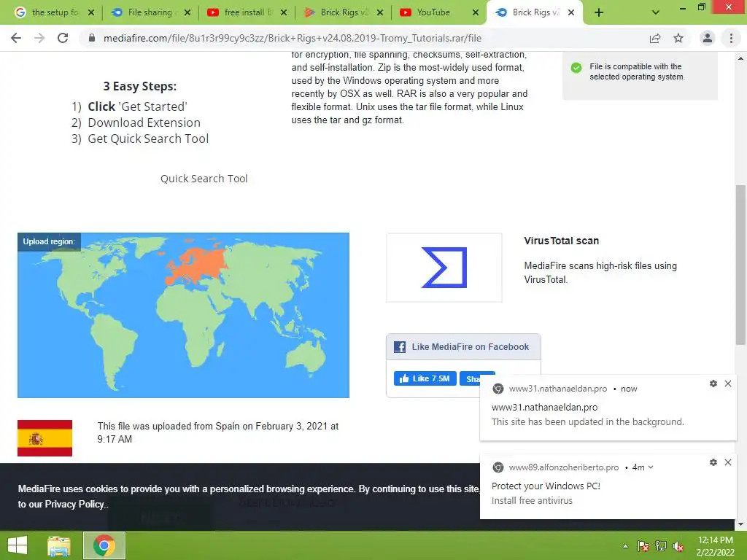
Task: Click the address bar URL
Action: tap(293, 38)
